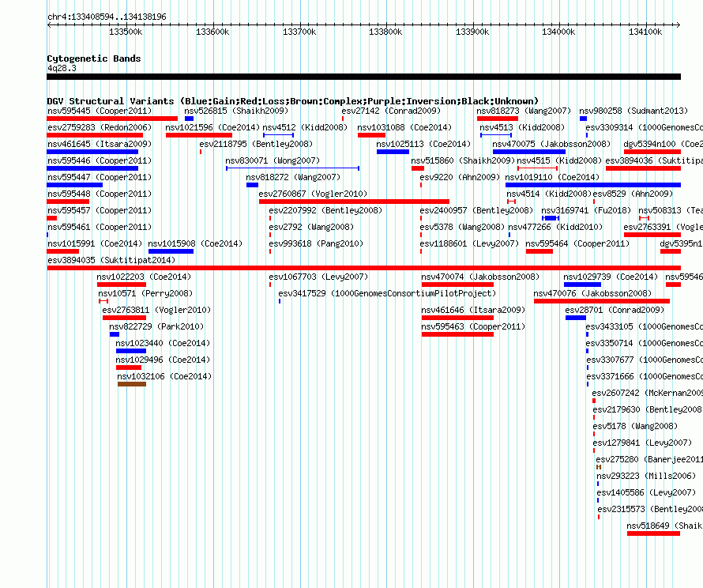The height and width of the screenshot is (588, 703).
Task: Open esv3894035 (Suktitipat2014) variant
Action: pyautogui.click(x=363, y=268)
